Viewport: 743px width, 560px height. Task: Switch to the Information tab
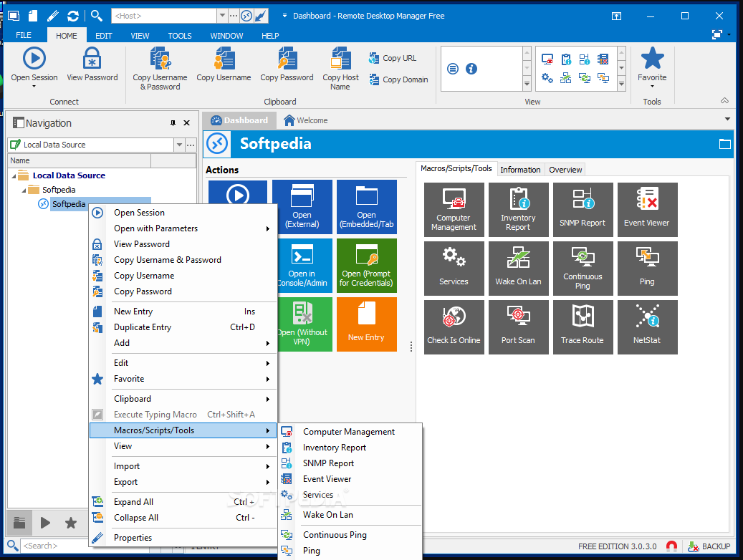[x=520, y=169]
